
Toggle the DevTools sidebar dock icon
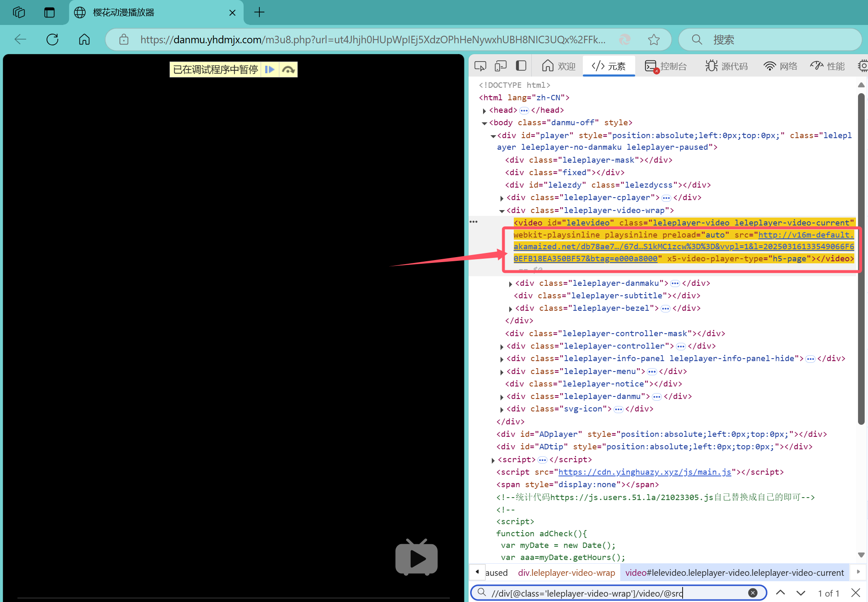point(521,66)
